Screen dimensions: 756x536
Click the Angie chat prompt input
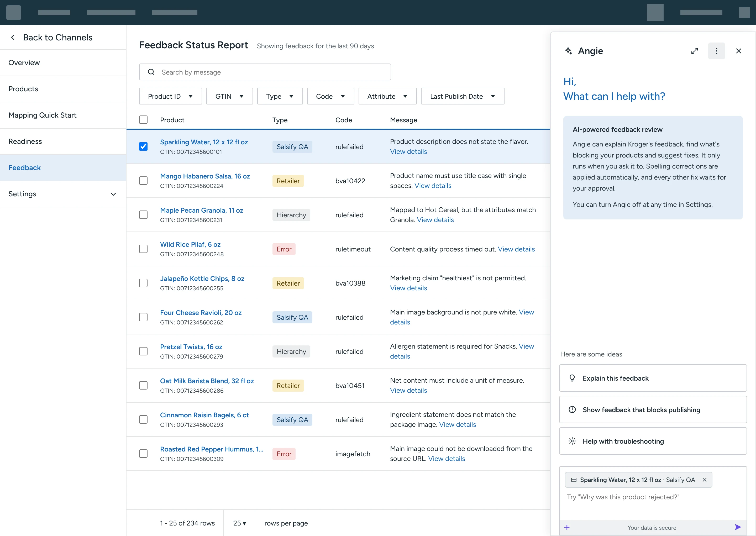coord(653,497)
